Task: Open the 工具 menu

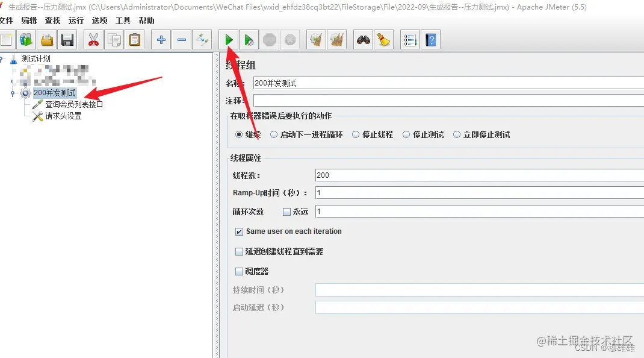Action: (123, 20)
